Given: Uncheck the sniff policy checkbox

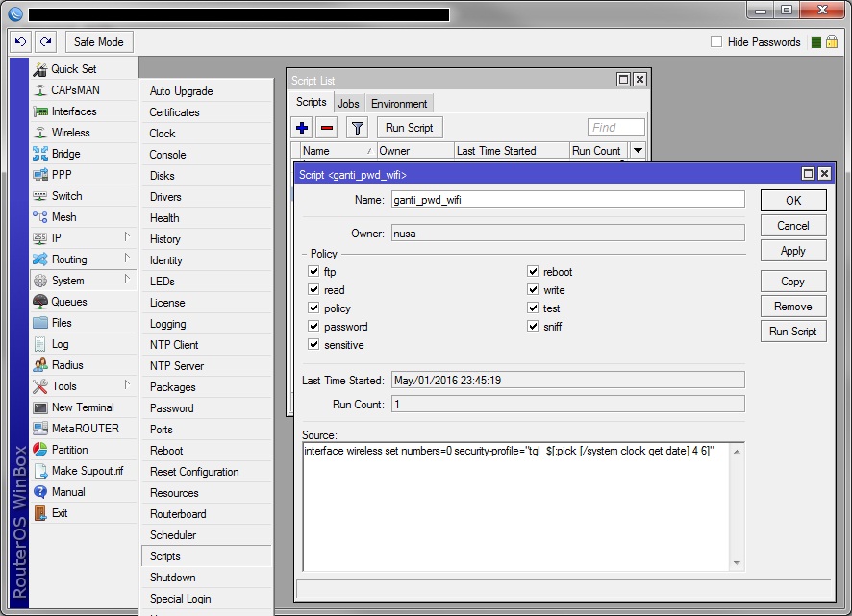Looking at the screenshot, I should tap(534, 327).
